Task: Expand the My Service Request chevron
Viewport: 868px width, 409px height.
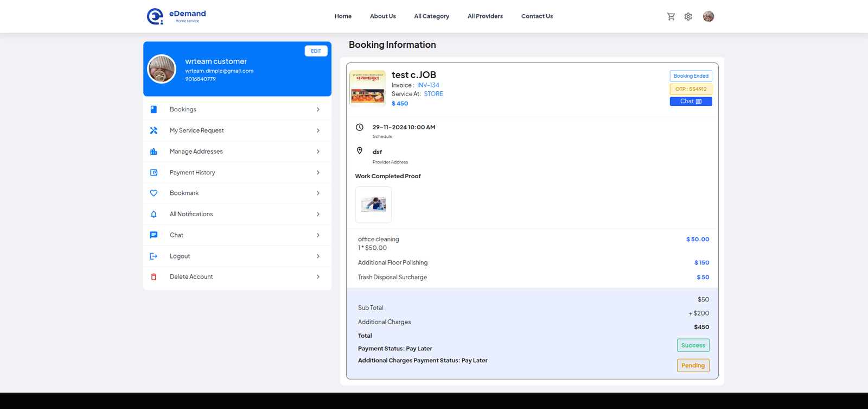Action: tap(318, 130)
